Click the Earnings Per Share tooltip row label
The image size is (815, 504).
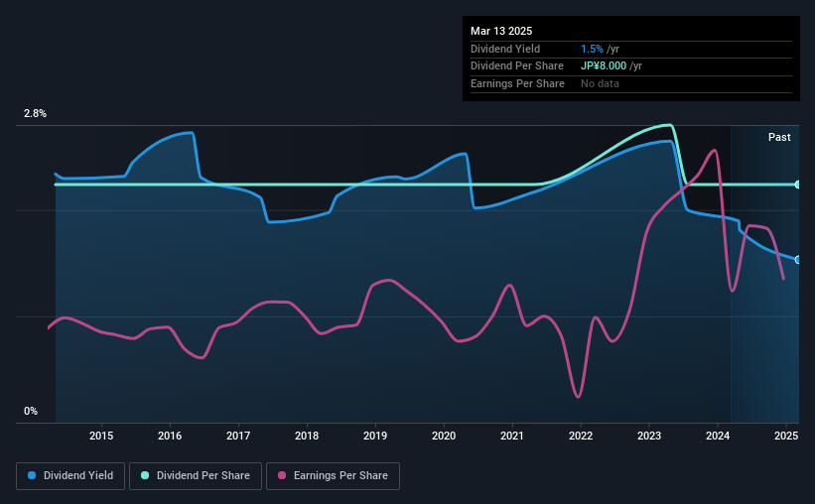pos(517,83)
